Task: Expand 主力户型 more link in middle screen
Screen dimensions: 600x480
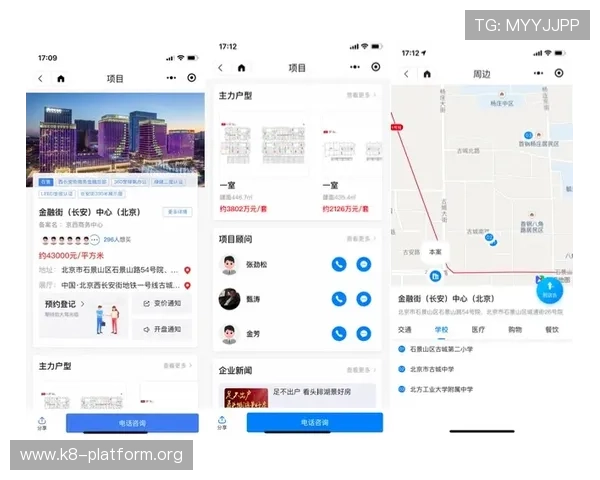Action: 362,95
